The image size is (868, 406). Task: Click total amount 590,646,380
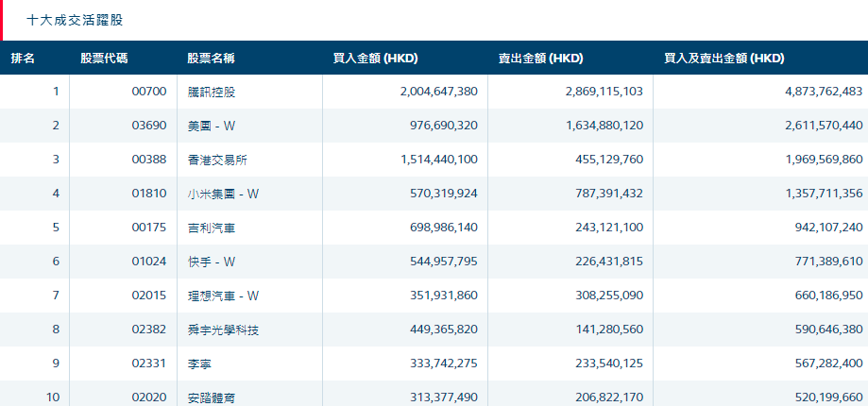click(828, 330)
